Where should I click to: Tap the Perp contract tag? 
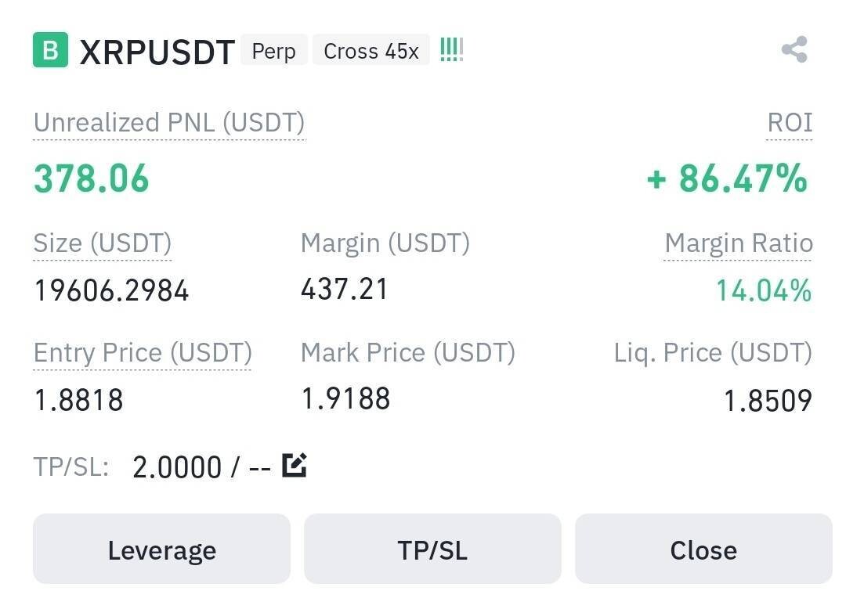(273, 51)
